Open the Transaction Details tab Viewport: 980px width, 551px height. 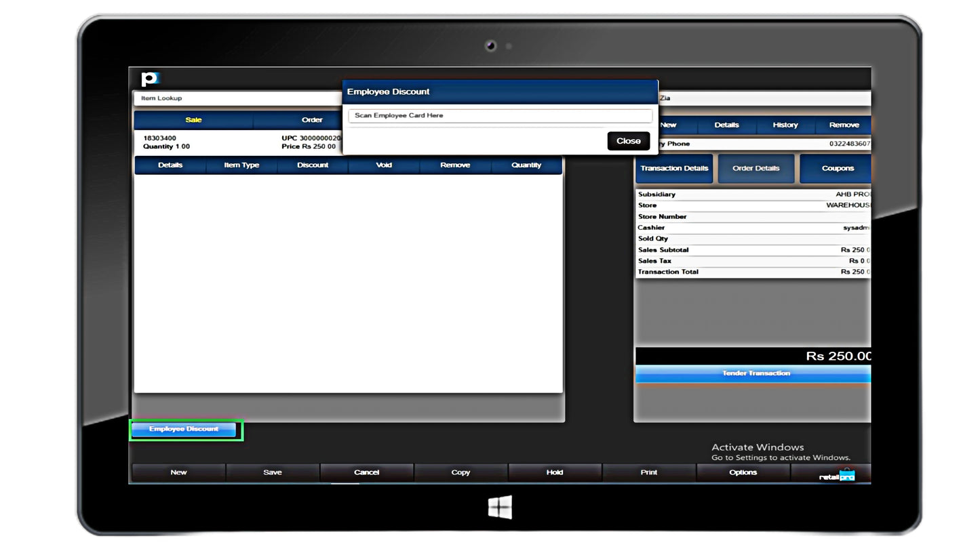click(673, 168)
